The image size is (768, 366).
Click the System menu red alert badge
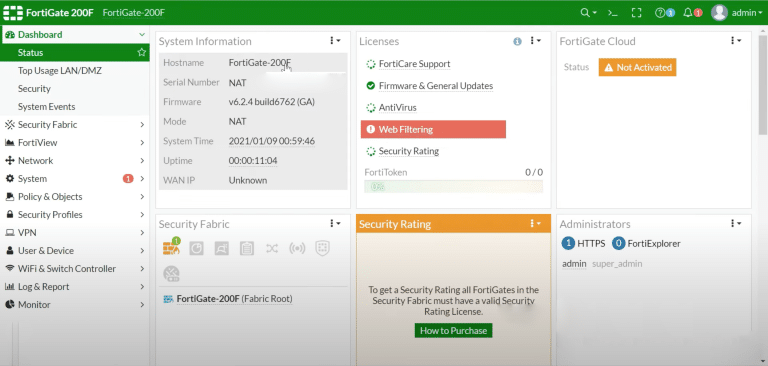pyautogui.click(x=128, y=179)
